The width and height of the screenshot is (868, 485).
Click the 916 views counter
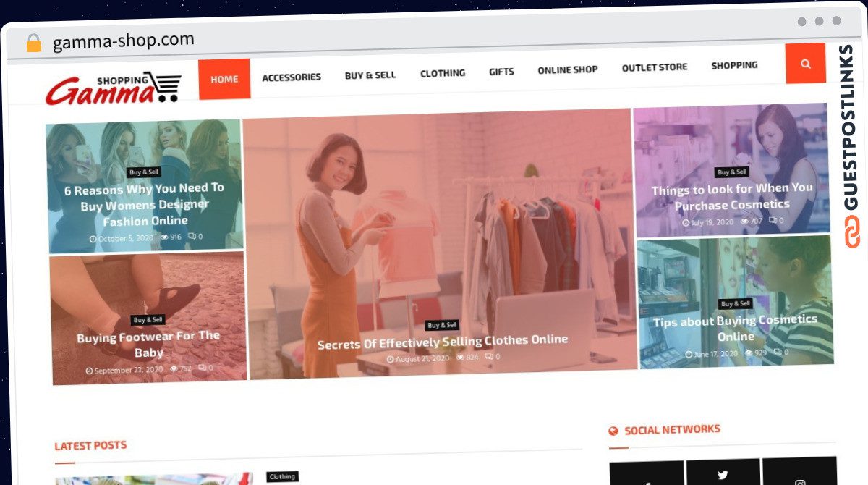pyautogui.click(x=171, y=237)
